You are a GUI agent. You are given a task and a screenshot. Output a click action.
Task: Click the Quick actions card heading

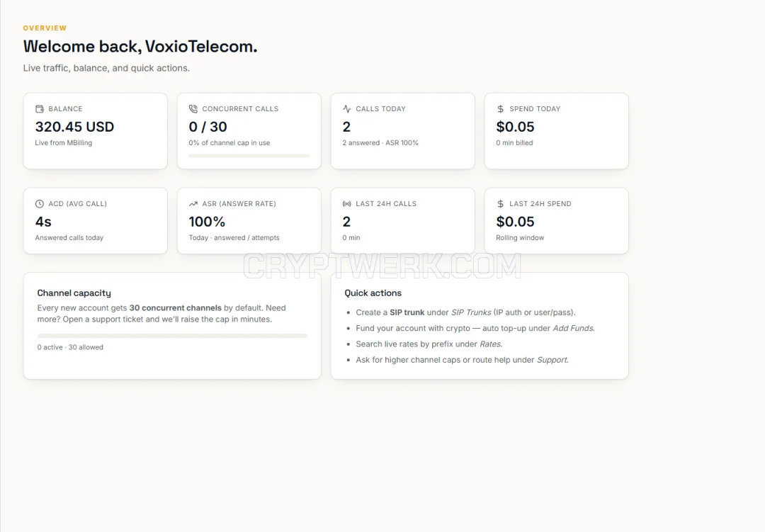pos(373,293)
